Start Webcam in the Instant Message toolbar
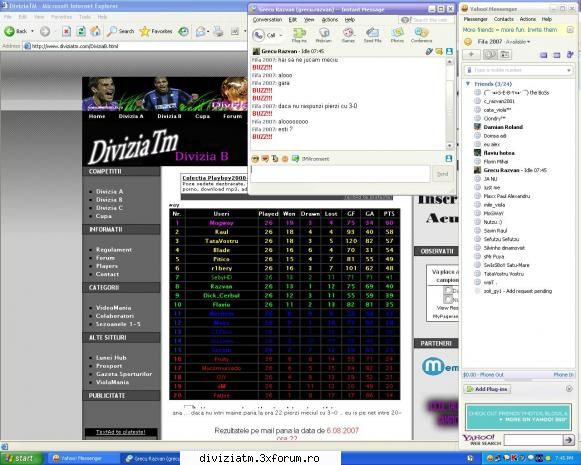 pyautogui.click(x=323, y=35)
